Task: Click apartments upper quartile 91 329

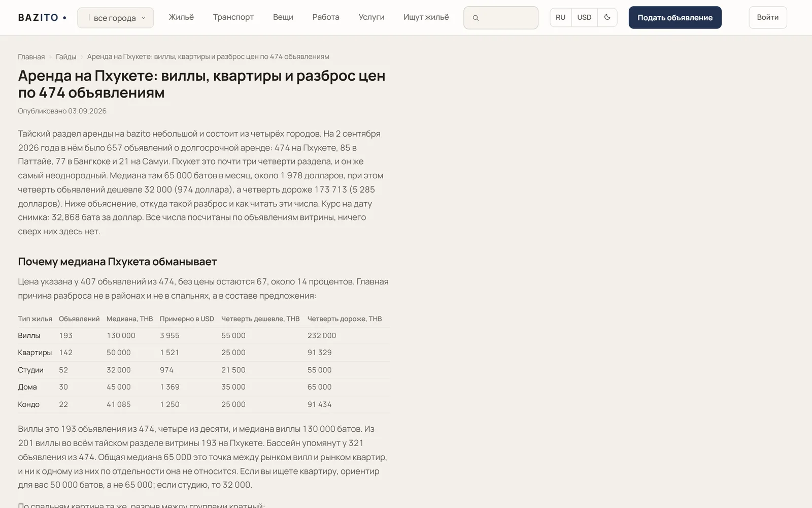Action: tap(320, 353)
